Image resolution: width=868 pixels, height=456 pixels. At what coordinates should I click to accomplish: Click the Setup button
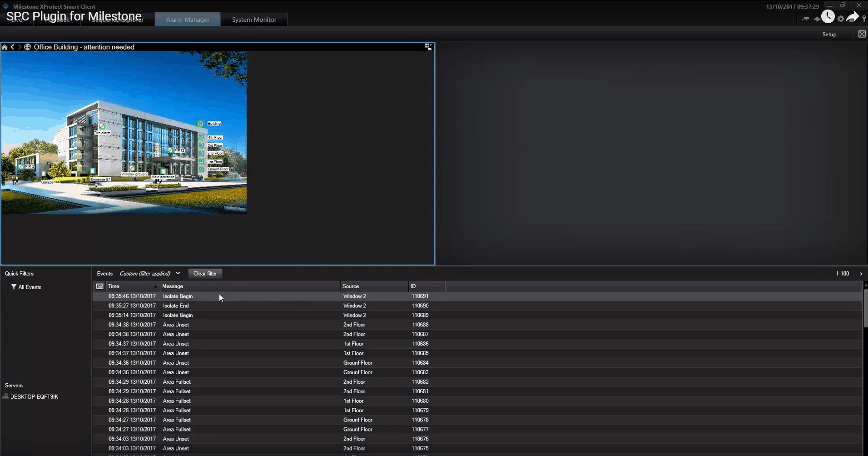click(829, 35)
